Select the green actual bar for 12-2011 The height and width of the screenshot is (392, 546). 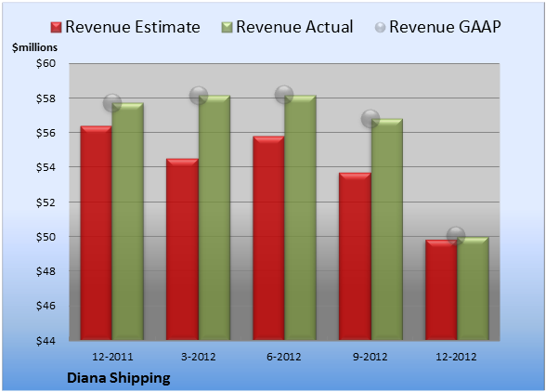[x=128, y=221]
